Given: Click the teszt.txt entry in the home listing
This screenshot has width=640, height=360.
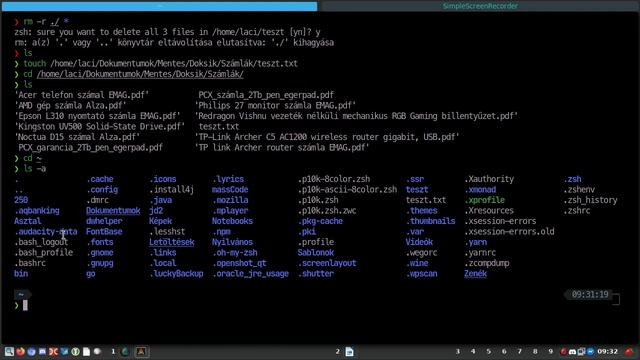Looking at the screenshot, I should coord(426,200).
